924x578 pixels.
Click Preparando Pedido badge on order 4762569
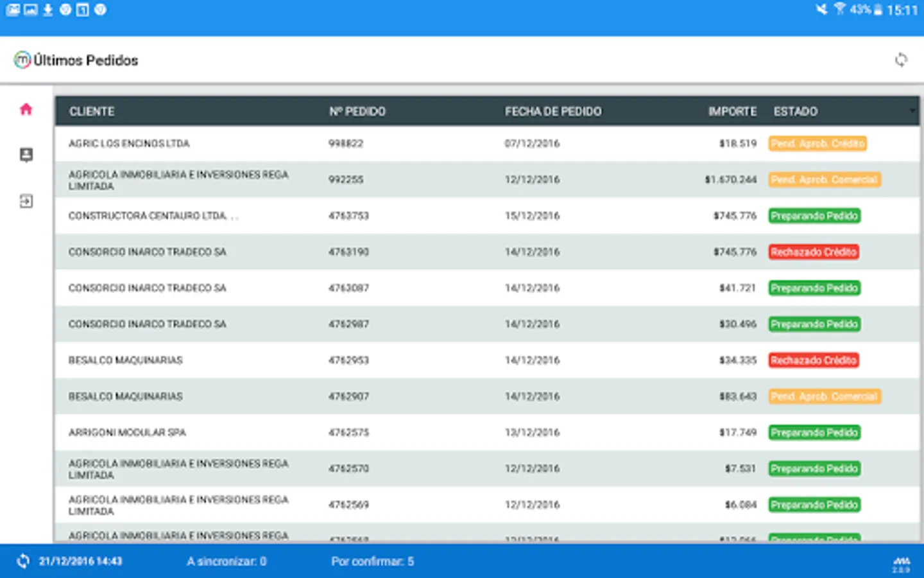pyautogui.click(x=814, y=505)
